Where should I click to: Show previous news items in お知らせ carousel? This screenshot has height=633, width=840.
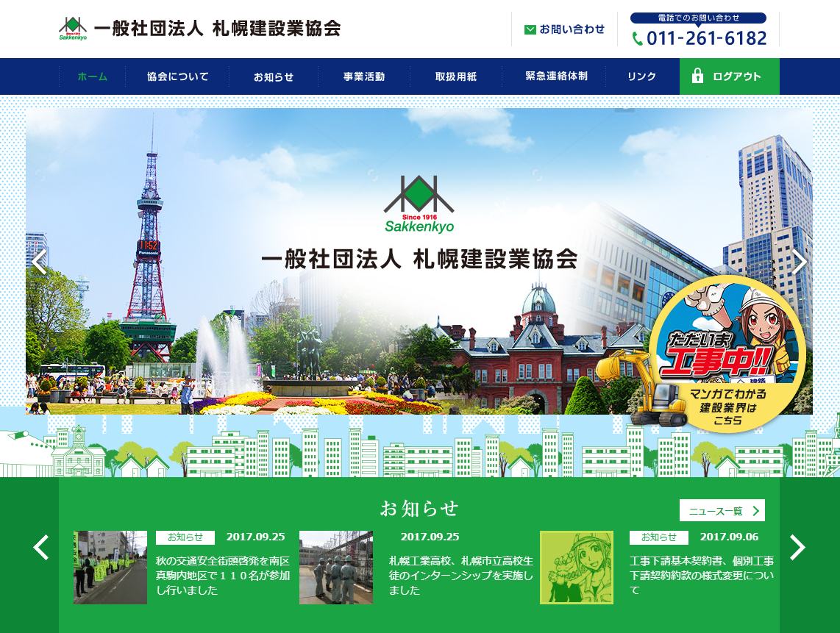[41, 547]
